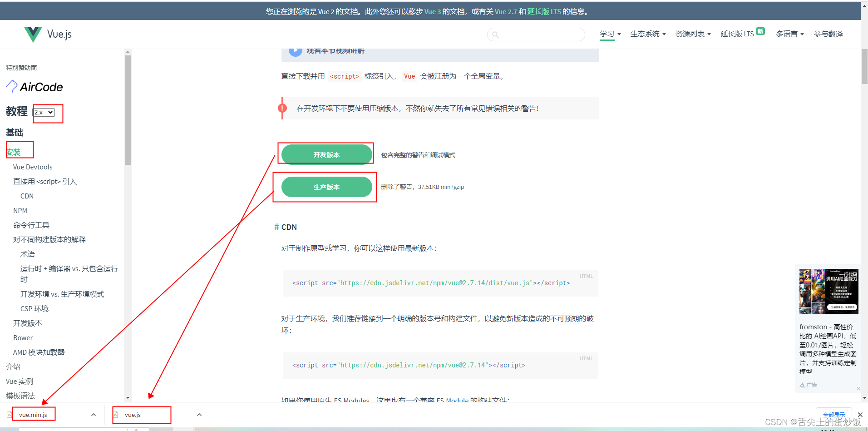Expand the 学习 menu
Viewport: 868px width, 431px height.
point(610,34)
